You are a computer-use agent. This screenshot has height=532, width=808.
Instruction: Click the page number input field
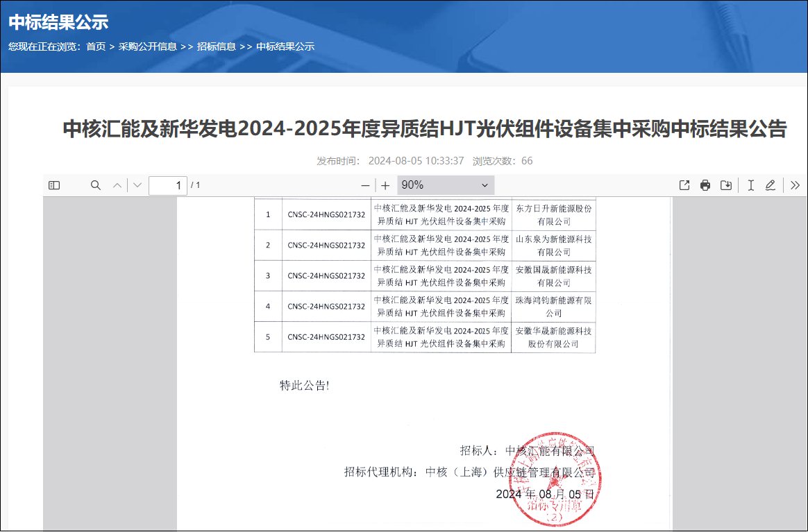[x=168, y=185]
